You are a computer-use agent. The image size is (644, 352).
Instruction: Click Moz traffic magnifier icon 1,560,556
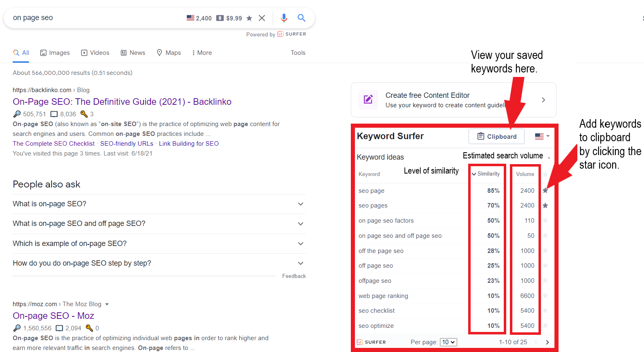(x=17, y=328)
